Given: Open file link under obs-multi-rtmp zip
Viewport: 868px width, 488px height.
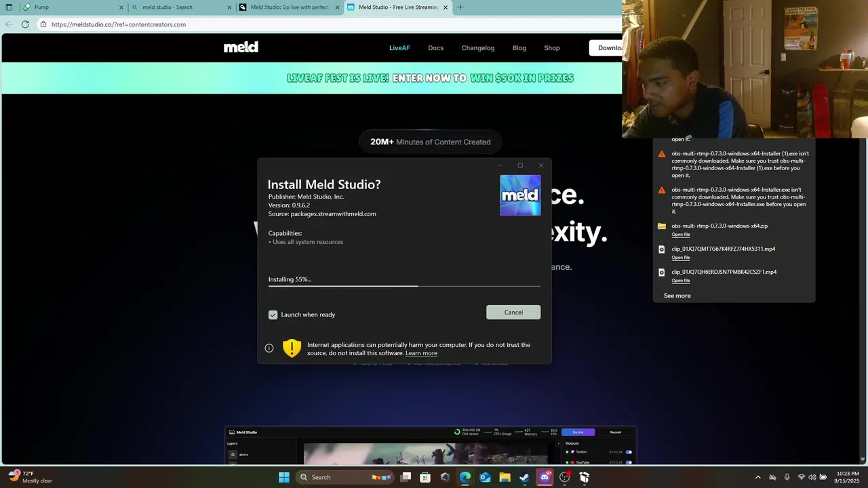Looking at the screenshot, I should (x=681, y=235).
